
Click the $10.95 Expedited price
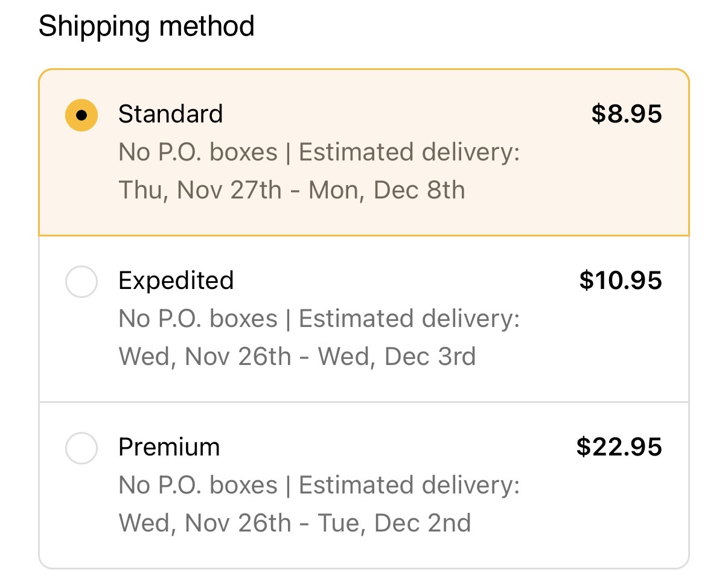click(x=620, y=281)
